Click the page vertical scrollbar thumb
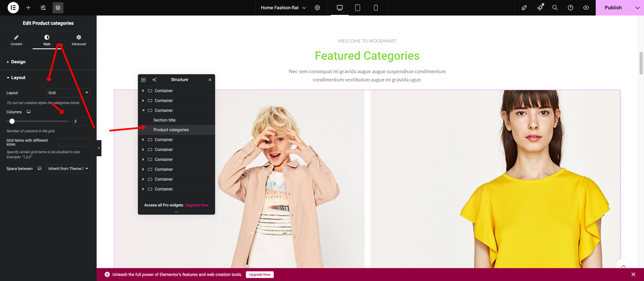644x281 pixels. click(x=641, y=63)
